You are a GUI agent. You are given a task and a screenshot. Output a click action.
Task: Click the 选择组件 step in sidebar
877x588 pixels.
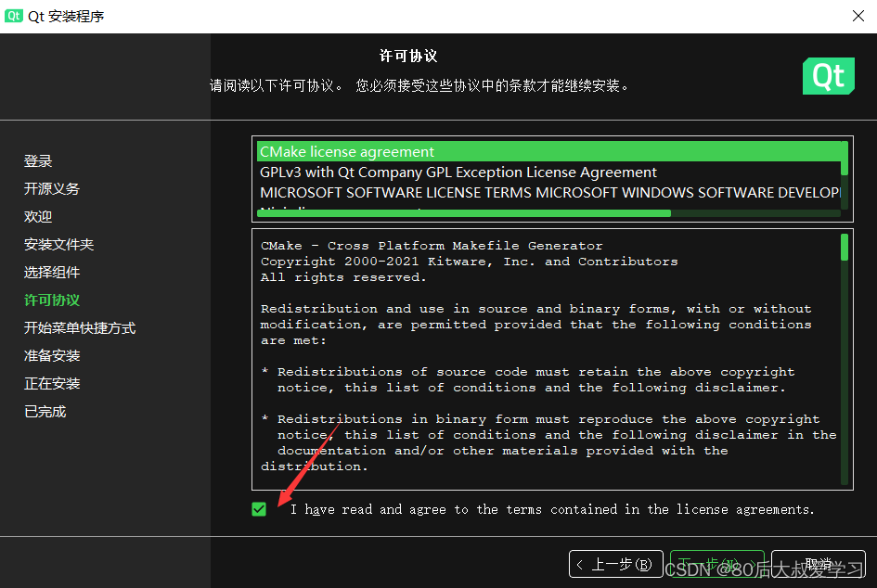pos(52,272)
